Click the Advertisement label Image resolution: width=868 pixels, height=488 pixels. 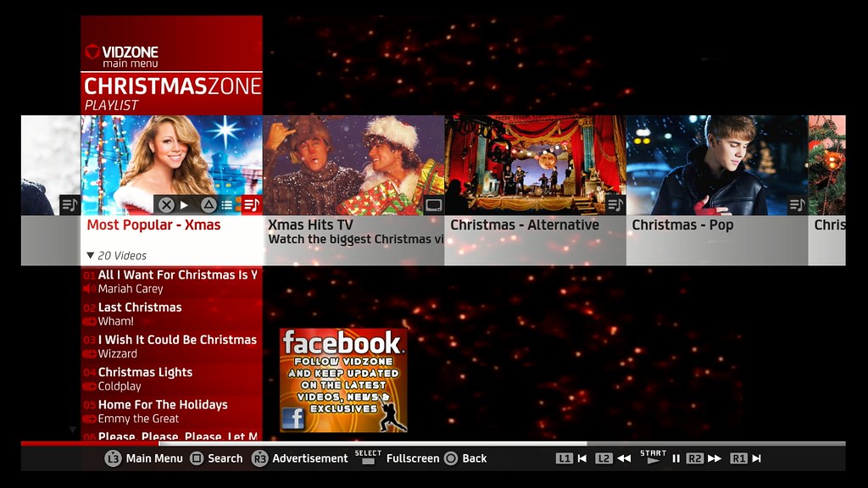[x=310, y=458]
